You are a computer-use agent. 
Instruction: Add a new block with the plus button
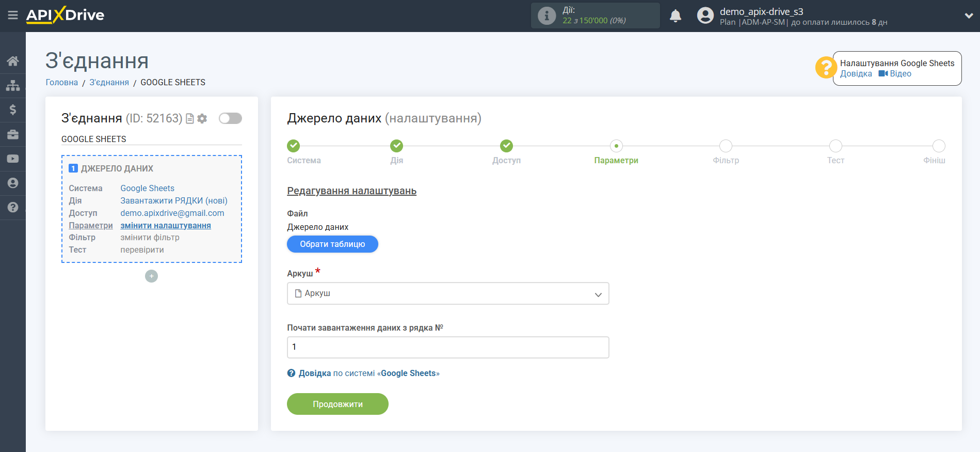[151, 276]
